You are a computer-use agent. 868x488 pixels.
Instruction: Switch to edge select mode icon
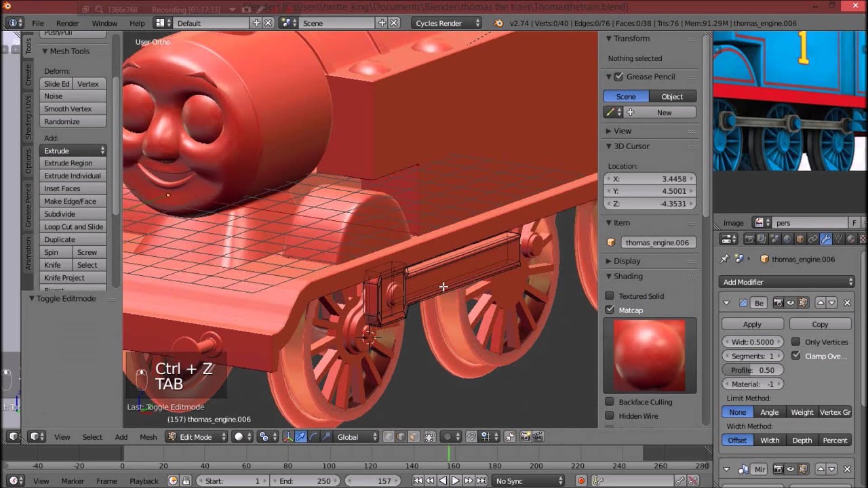point(401,437)
